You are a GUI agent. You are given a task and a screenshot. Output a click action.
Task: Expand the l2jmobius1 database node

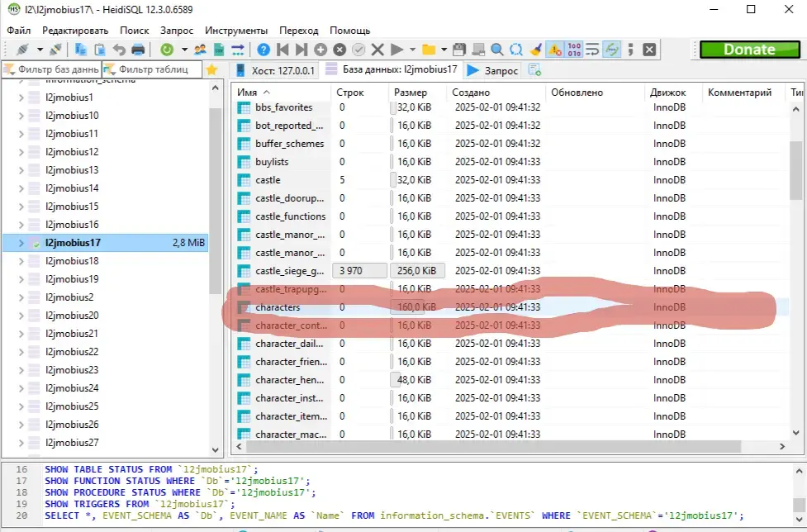pyautogui.click(x=21, y=97)
